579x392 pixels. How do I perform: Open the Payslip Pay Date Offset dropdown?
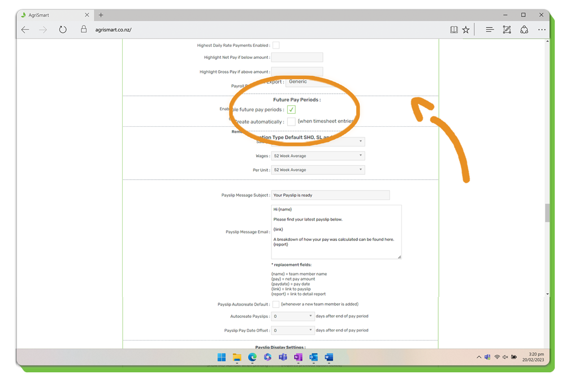point(292,330)
